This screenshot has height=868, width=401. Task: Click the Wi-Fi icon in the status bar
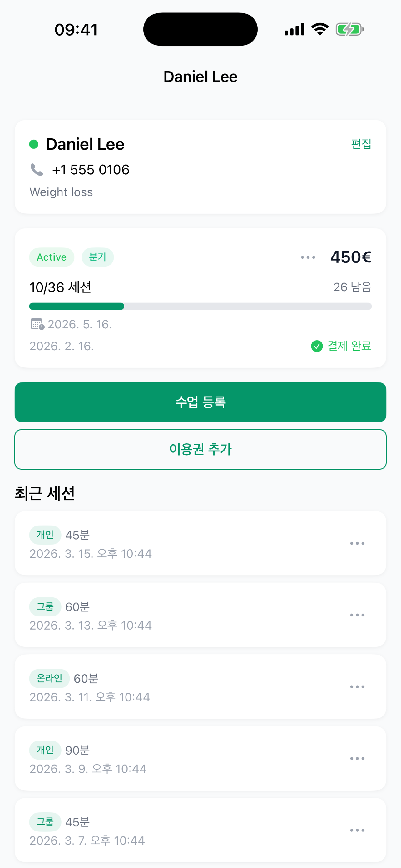pos(320,29)
